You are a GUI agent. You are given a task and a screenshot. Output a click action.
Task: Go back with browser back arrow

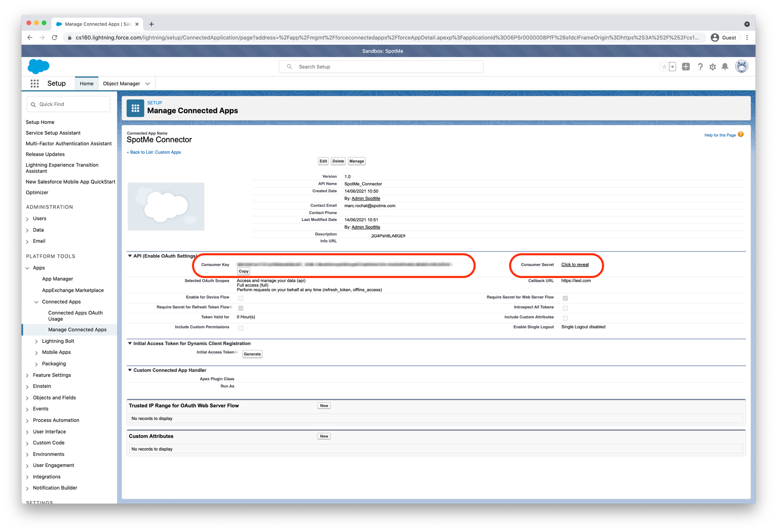30,37
